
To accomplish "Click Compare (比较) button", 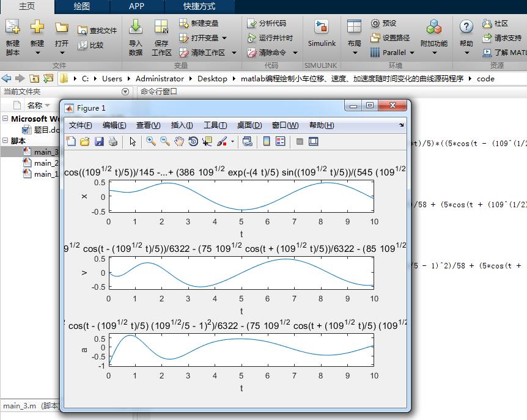I will 90,45.
